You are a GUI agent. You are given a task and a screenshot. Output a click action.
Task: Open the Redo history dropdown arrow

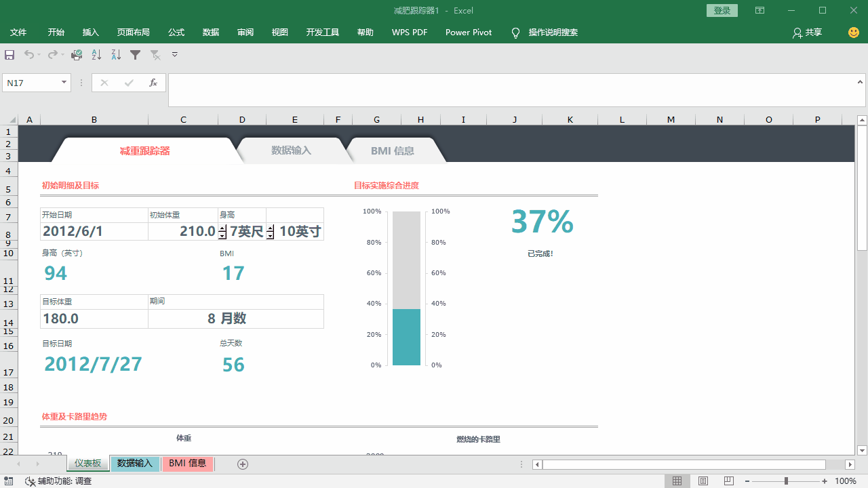pos(62,55)
